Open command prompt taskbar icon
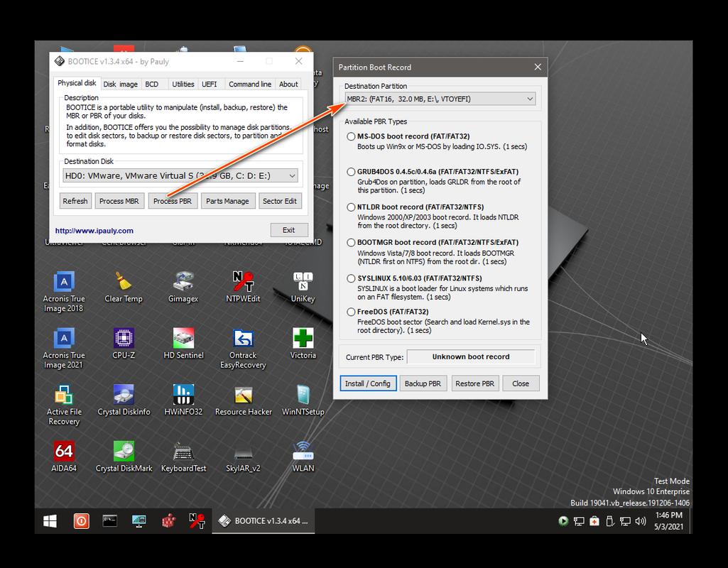Viewport: 728px width, 568px height. click(x=110, y=521)
